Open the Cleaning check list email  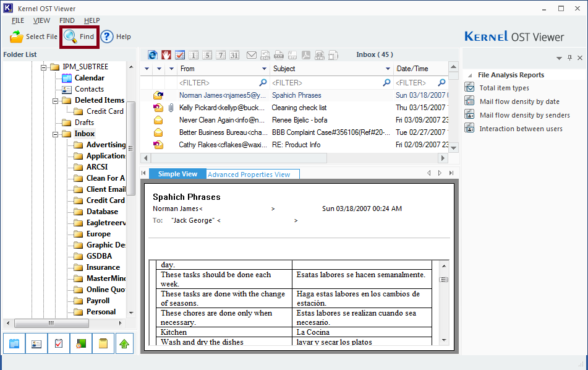pos(299,108)
